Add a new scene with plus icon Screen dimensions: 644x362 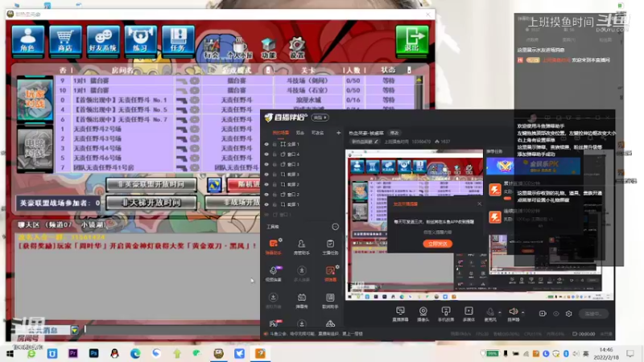click(338, 133)
